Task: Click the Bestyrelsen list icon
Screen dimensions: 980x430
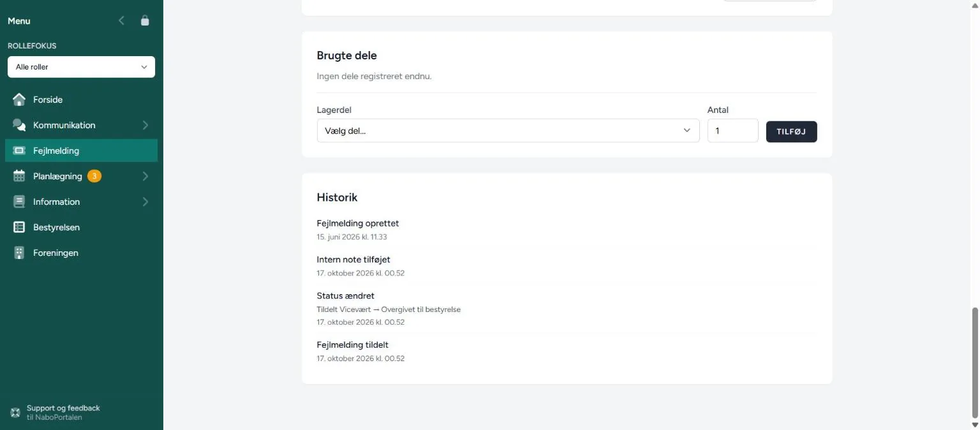Action: click(x=19, y=227)
